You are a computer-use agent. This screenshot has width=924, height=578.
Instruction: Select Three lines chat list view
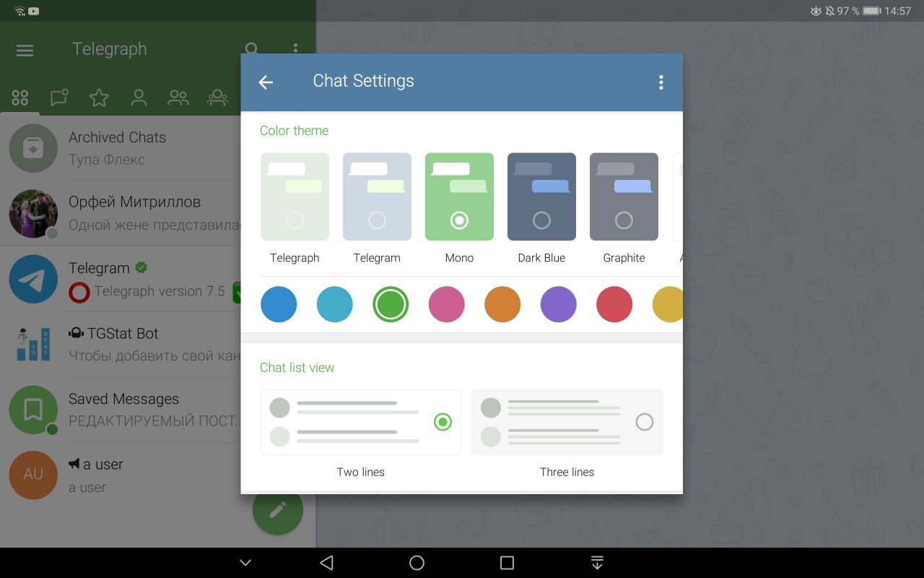567,422
